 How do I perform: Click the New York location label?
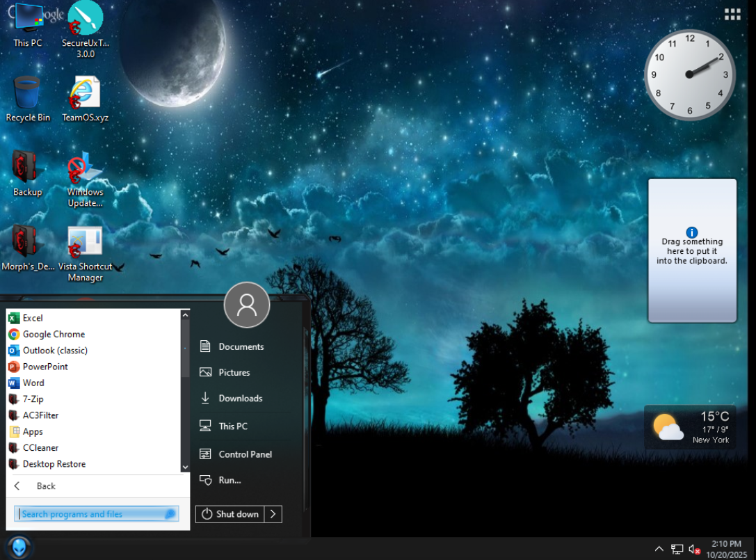pos(711,440)
